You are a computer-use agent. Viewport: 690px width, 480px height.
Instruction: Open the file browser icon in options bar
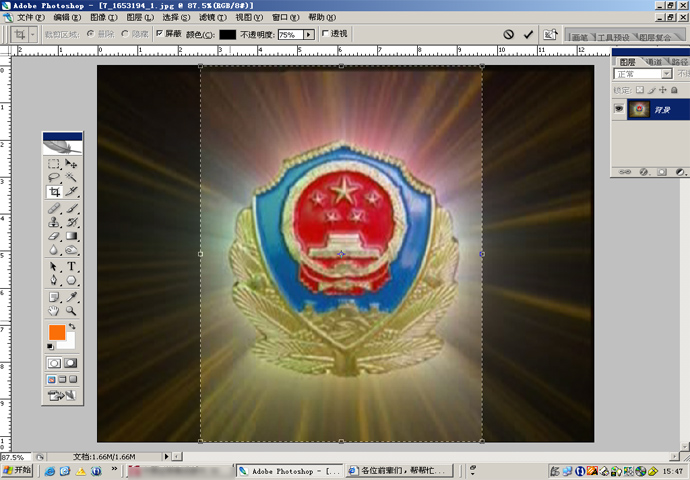[550, 34]
